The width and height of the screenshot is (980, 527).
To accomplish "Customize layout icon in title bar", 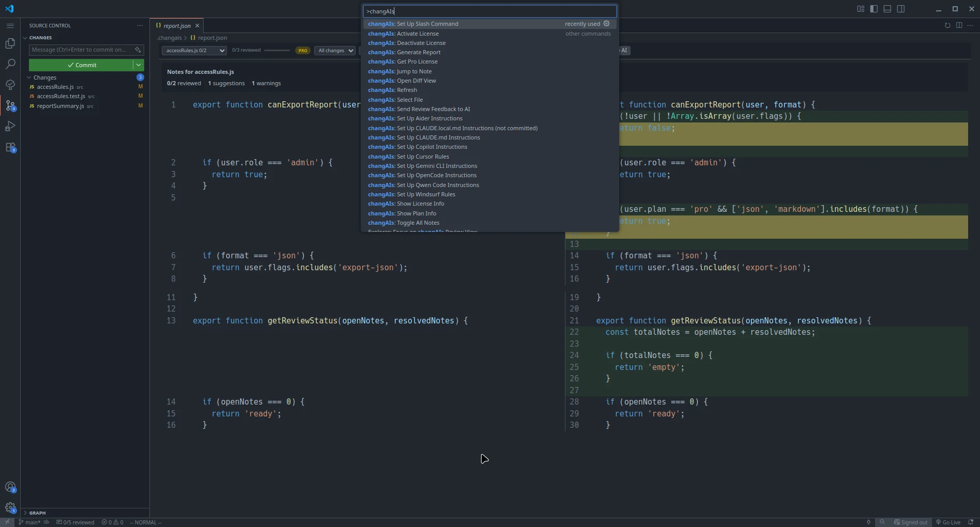I will pyautogui.click(x=861, y=9).
